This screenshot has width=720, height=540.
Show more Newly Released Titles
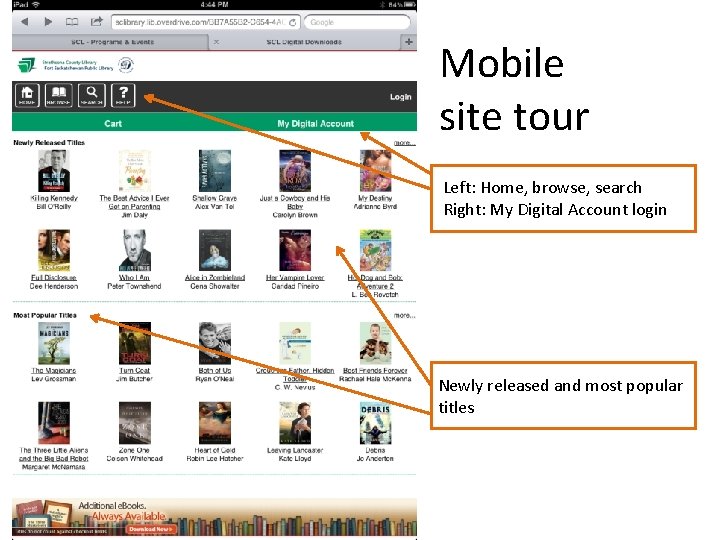[405, 143]
